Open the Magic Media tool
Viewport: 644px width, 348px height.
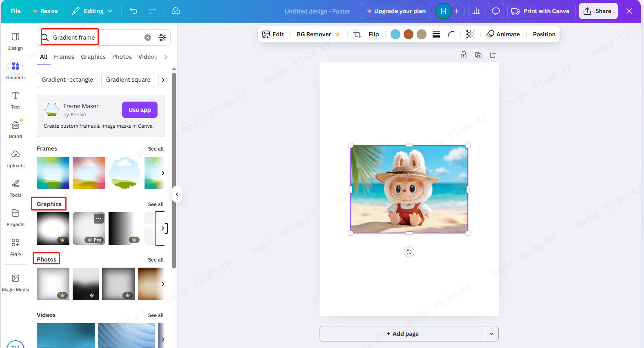tap(16, 282)
